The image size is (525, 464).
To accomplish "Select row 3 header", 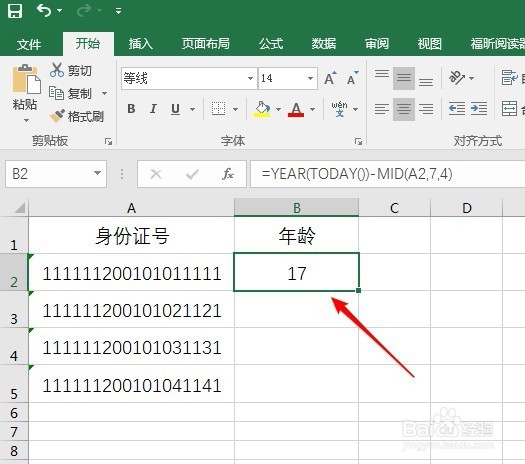I will coord(14,310).
